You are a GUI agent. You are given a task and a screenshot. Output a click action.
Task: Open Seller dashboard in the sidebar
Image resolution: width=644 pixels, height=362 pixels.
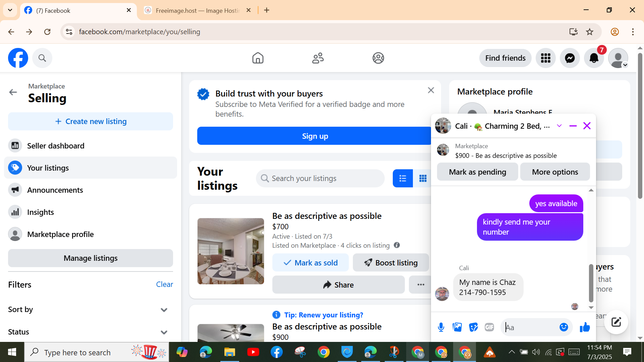[56, 146]
